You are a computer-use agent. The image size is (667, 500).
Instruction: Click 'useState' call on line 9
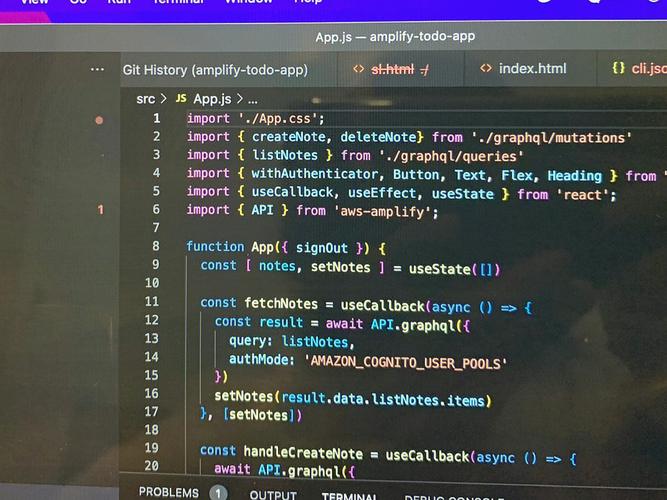pyautogui.click(x=439, y=269)
